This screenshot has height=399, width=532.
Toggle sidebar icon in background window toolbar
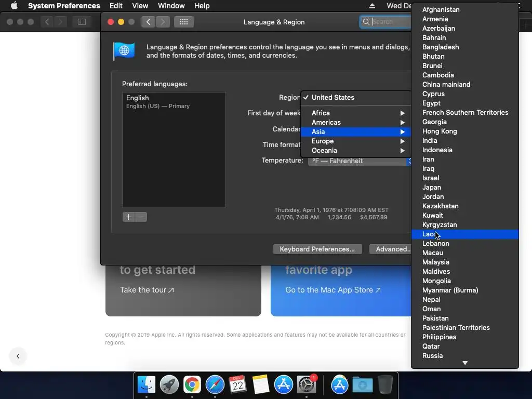point(82,22)
